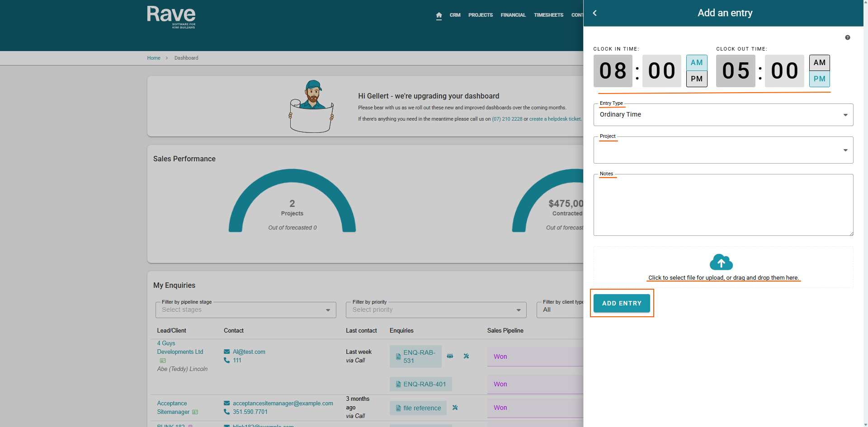This screenshot has height=427, width=868.
Task: Click the Al@test.com email link
Action: click(249, 352)
